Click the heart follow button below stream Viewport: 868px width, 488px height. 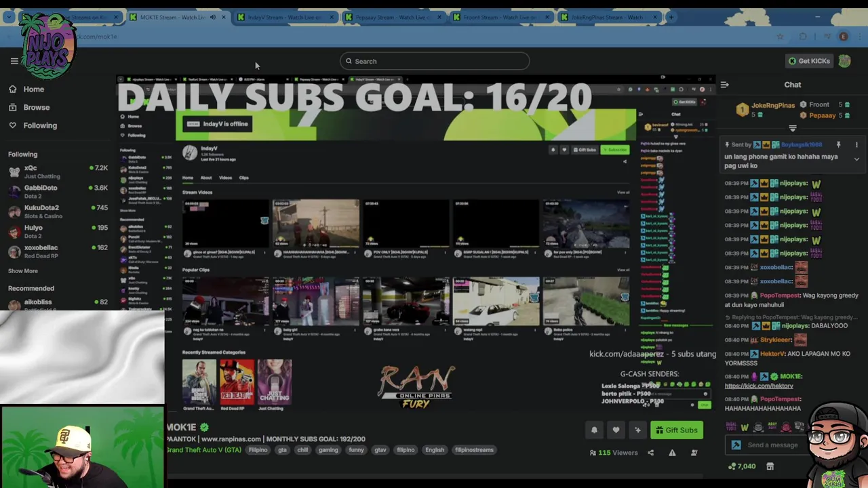click(x=616, y=430)
